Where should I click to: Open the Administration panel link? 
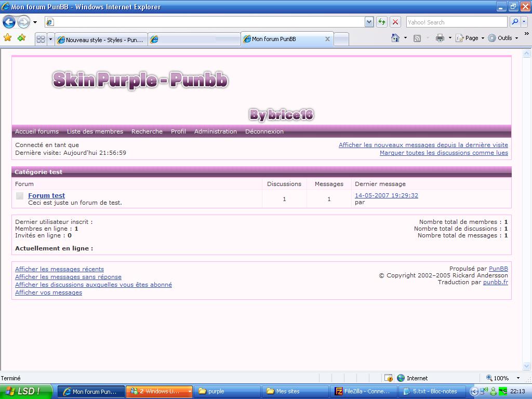click(216, 131)
